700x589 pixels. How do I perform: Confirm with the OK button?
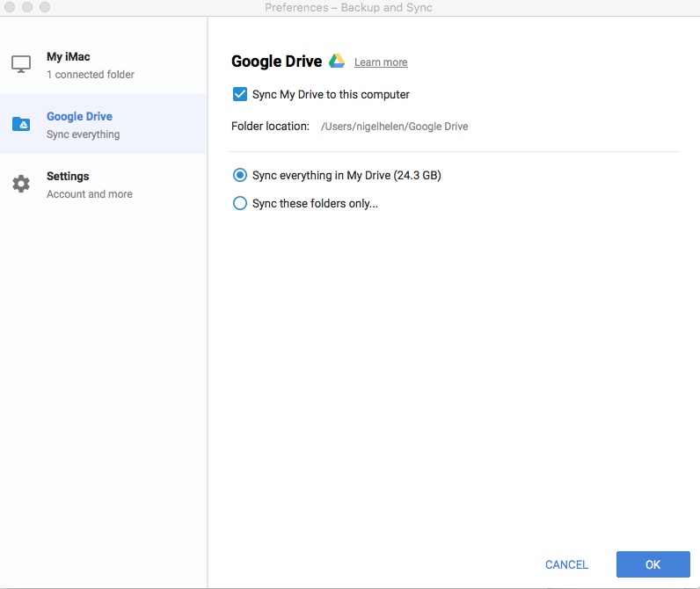click(653, 564)
